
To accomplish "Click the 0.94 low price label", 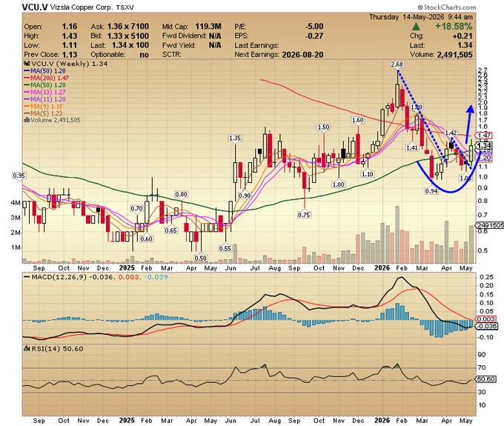I will 431,191.
